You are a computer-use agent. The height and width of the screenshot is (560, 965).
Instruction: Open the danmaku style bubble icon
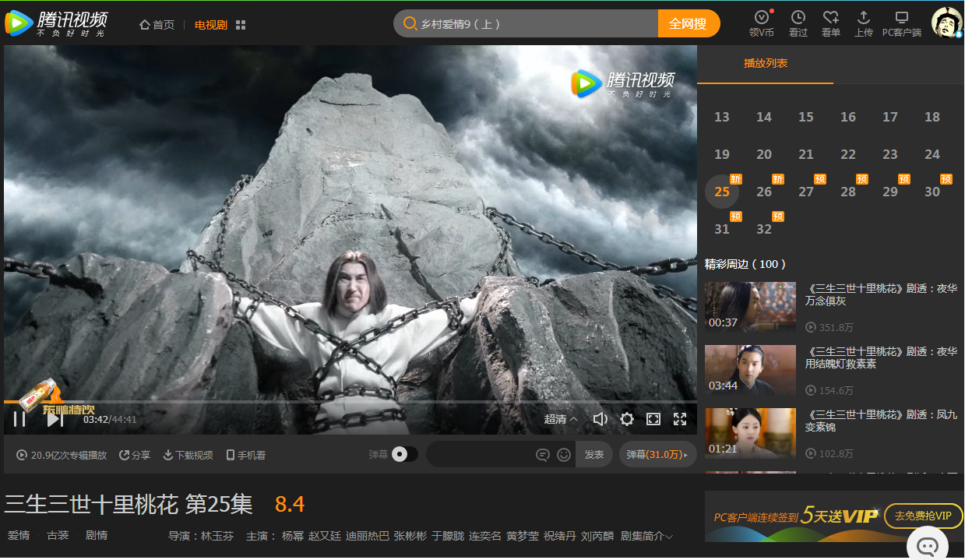click(543, 455)
